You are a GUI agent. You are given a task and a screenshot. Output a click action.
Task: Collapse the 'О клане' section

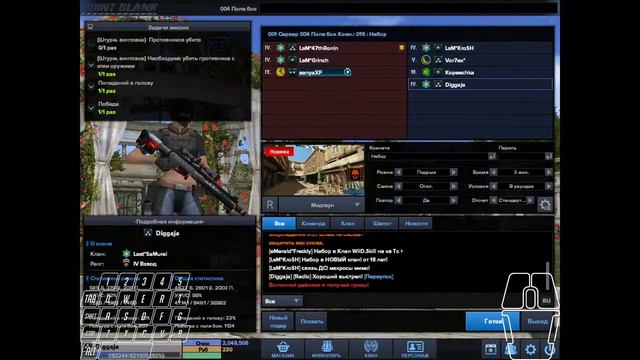coord(99,243)
